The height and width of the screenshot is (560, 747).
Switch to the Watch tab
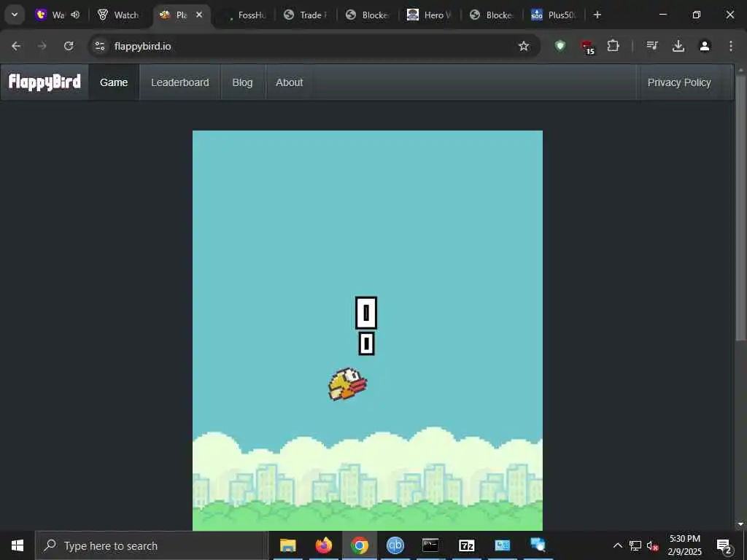(x=119, y=15)
